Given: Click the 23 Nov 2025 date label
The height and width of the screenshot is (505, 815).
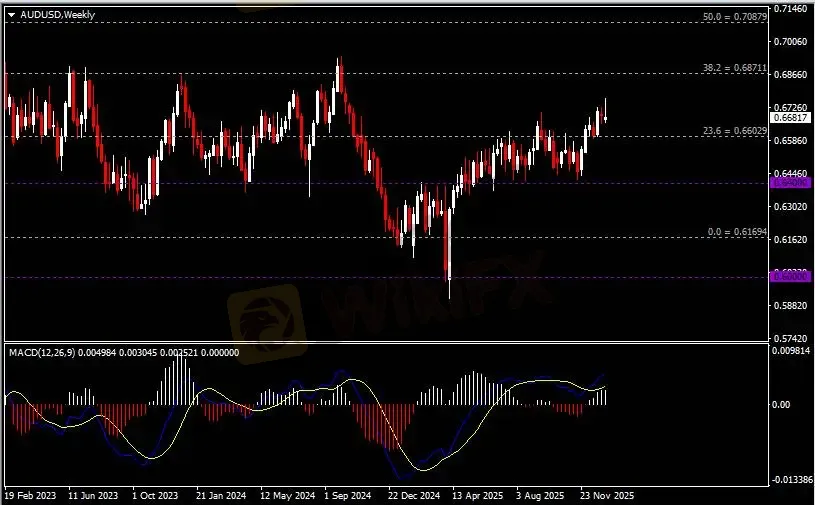Looking at the screenshot, I should pos(606,495).
